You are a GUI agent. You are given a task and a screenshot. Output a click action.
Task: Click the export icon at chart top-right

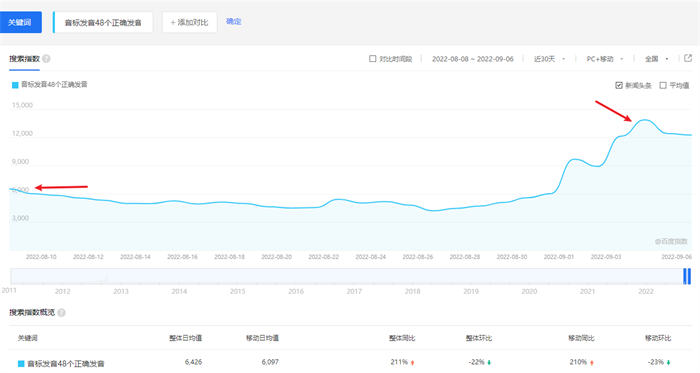[x=688, y=58]
